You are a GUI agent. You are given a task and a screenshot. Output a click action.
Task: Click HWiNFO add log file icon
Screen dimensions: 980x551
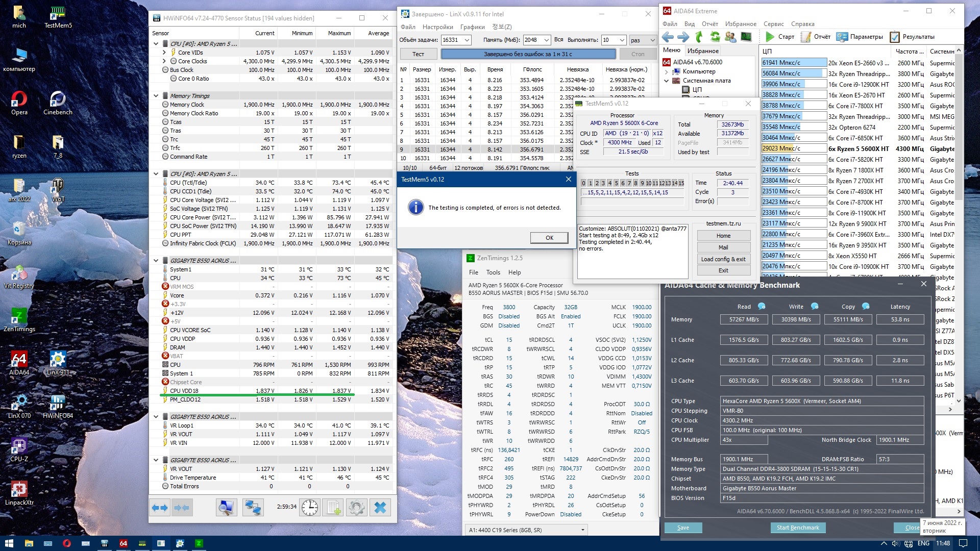(x=333, y=507)
